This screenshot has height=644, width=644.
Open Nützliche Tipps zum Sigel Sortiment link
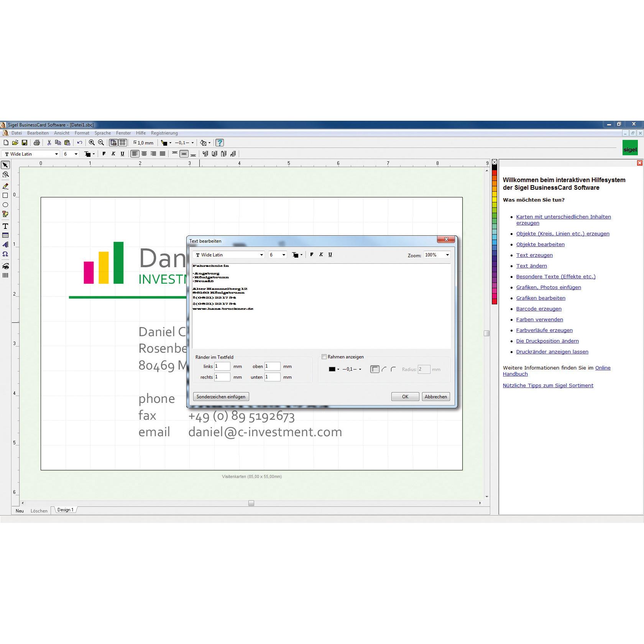pyautogui.click(x=548, y=386)
